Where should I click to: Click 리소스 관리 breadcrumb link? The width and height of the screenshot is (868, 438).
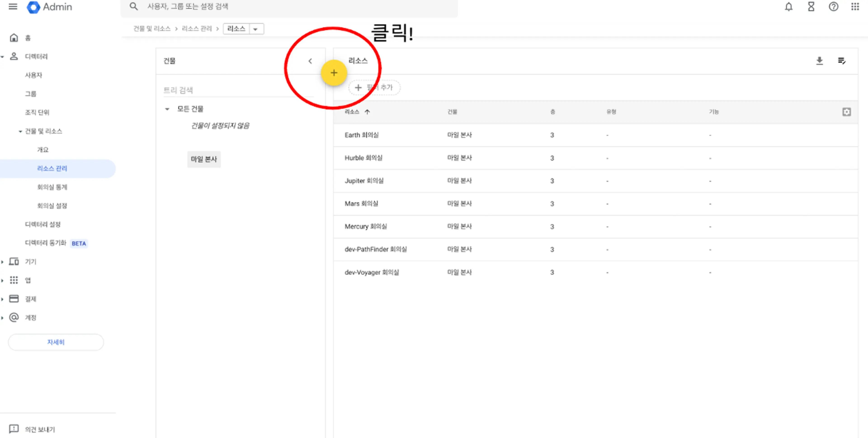pyautogui.click(x=197, y=29)
